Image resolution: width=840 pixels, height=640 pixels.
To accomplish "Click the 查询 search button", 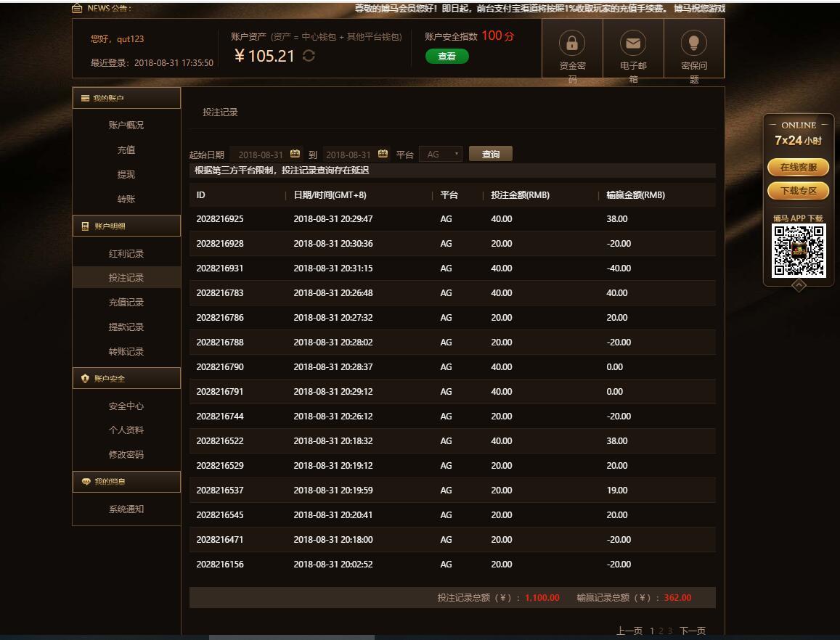I will [490, 154].
